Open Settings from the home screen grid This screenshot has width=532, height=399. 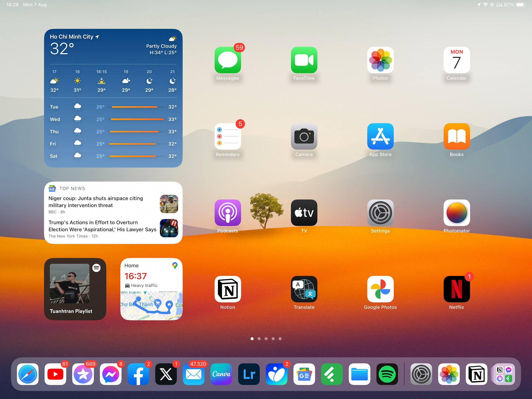(x=380, y=213)
